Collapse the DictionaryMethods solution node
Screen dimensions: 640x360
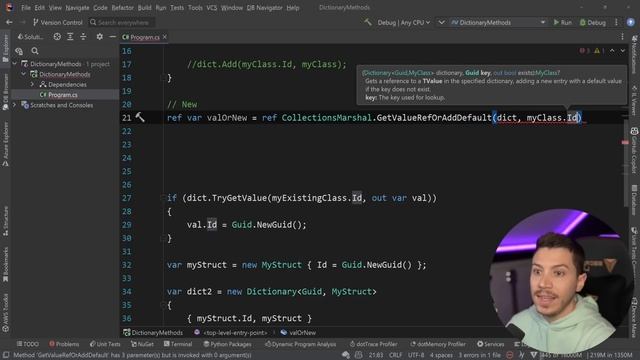click(x=15, y=64)
